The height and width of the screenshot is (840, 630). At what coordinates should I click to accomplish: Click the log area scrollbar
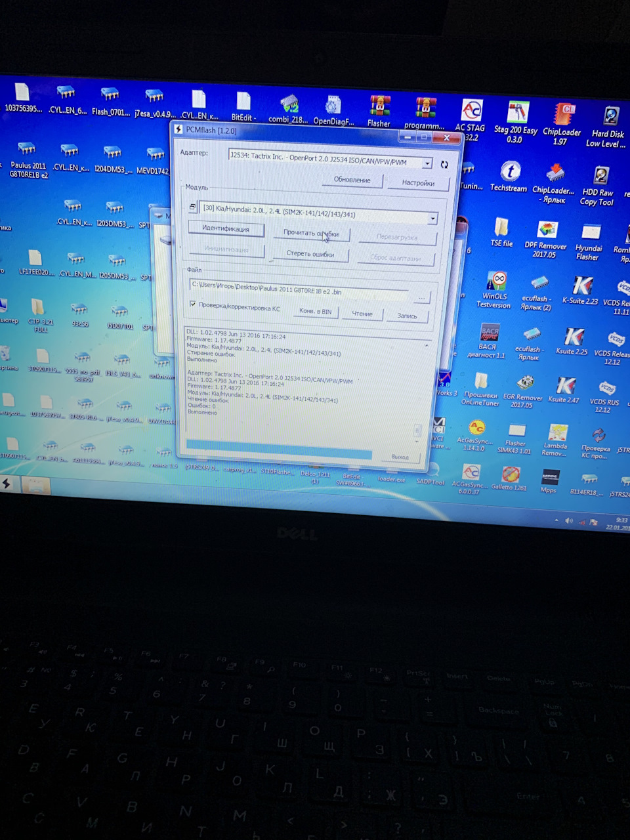[x=417, y=430]
